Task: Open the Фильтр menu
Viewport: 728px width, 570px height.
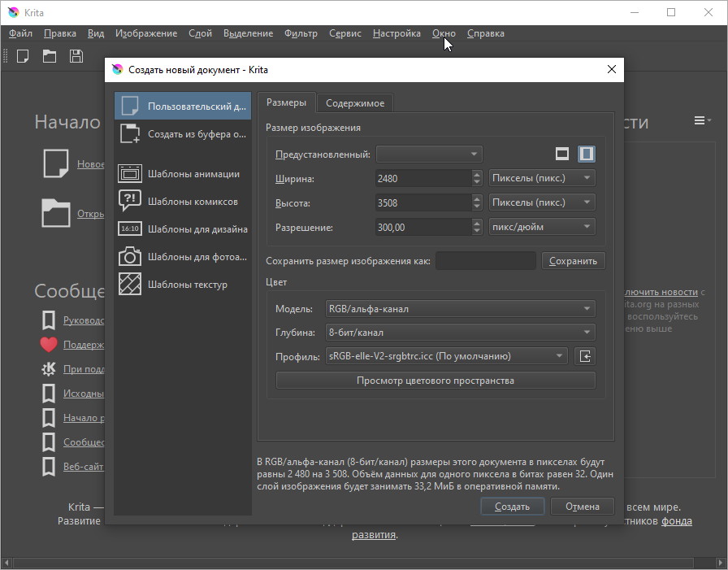Action: tap(301, 33)
